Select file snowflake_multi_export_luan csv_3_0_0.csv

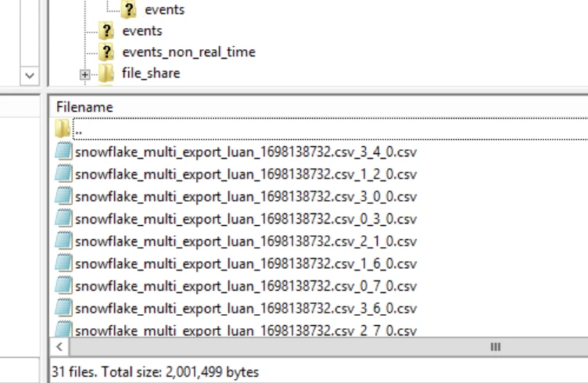coord(246,196)
